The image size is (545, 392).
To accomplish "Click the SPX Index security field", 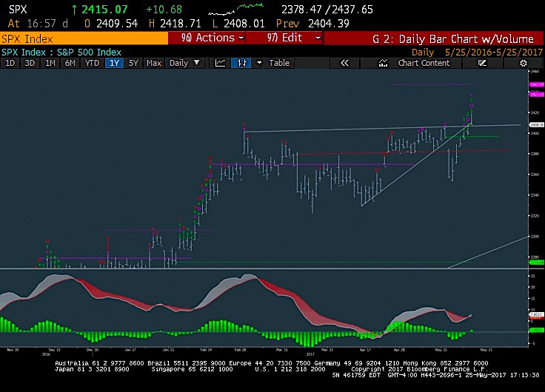I will (x=84, y=38).
